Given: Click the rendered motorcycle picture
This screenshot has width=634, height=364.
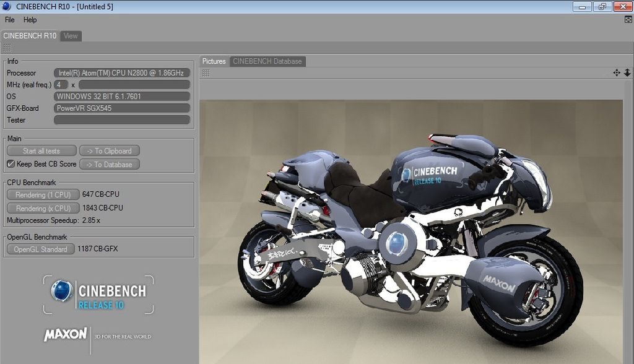Looking at the screenshot, I should [411, 232].
